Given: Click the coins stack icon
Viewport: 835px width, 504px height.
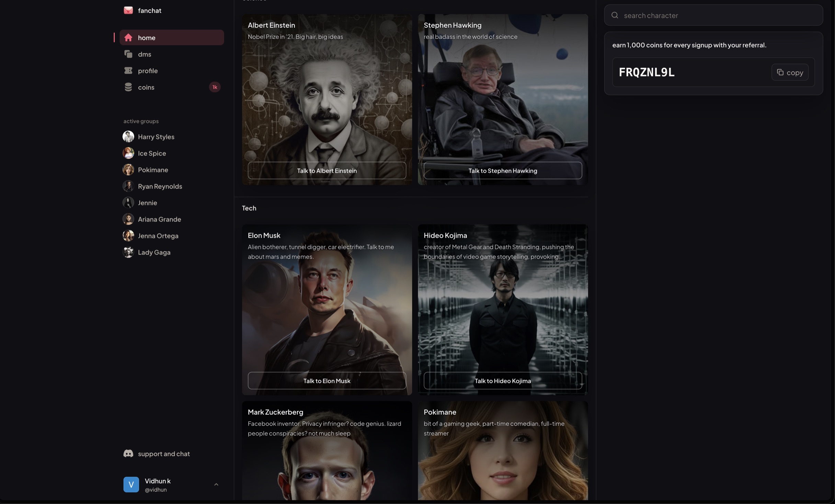Looking at the screenshot, I should tap(128, 87).
